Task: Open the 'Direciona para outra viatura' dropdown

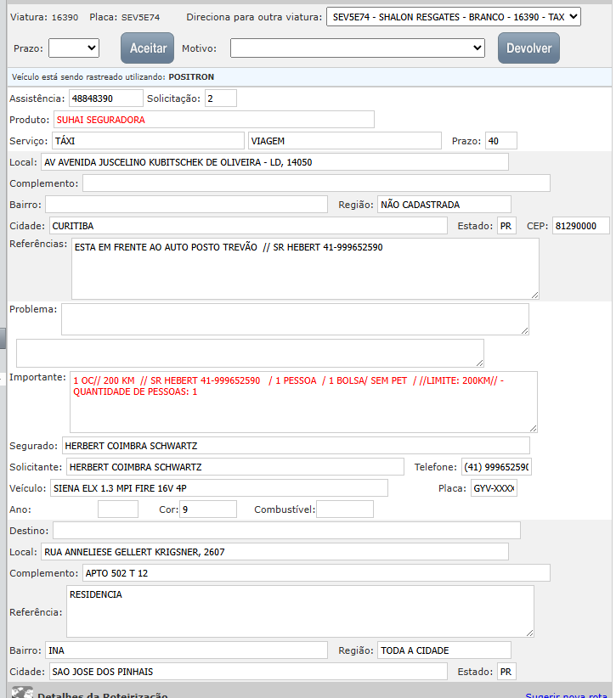Action: point(453,17)
